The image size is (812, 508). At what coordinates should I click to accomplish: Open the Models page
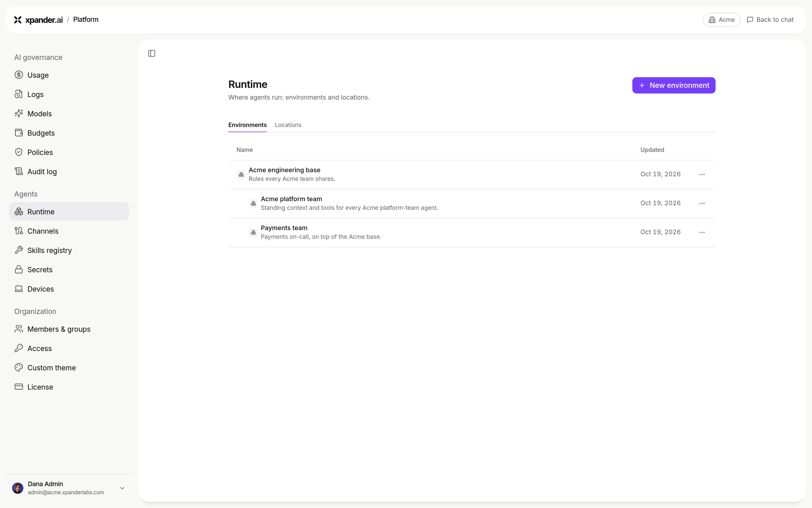tap(69, 114)
